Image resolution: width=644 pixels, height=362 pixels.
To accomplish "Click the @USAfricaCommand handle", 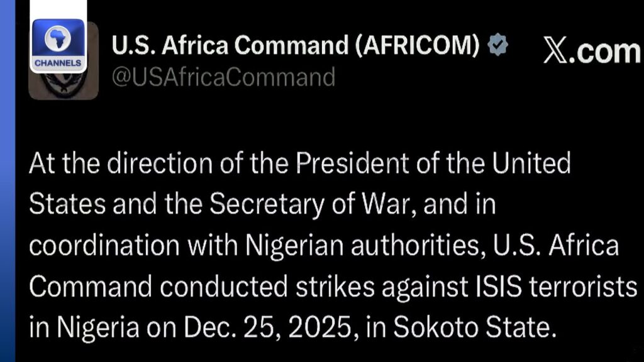I will point(223,77).
